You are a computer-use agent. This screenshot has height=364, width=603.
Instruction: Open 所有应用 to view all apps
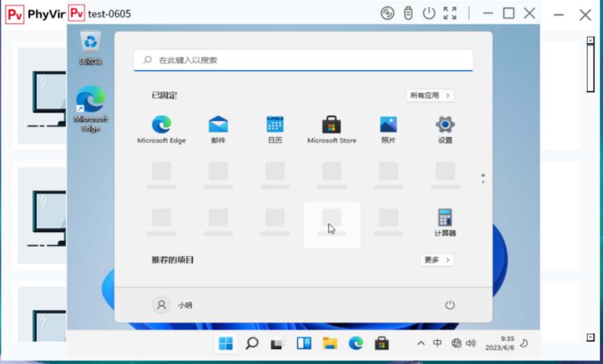coord(429,95)
